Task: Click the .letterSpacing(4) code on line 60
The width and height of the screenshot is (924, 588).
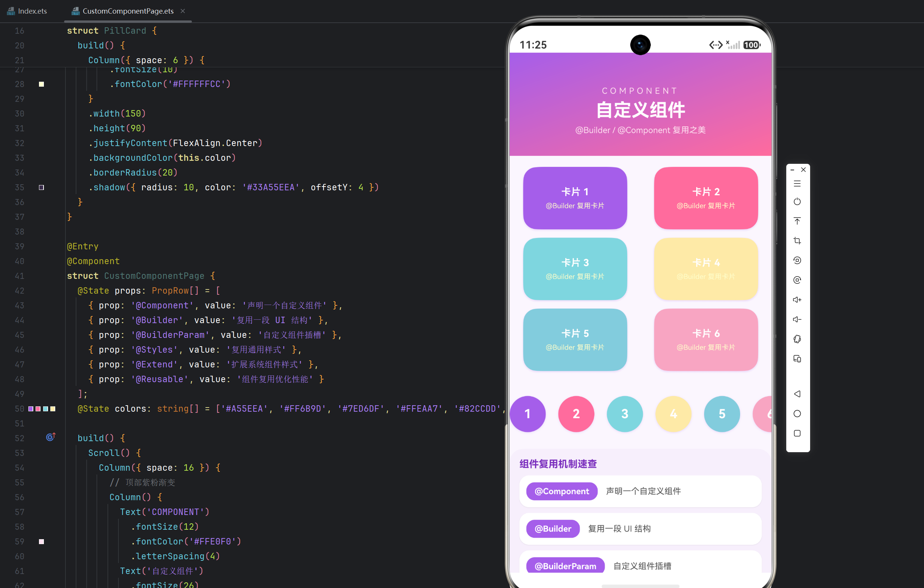Action: click(x=176, y=556)
